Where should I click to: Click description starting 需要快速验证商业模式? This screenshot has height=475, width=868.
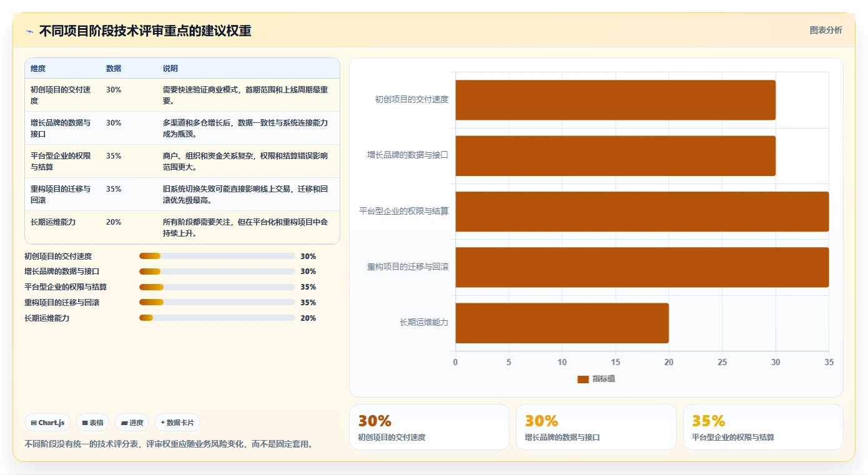coord(245,95)
